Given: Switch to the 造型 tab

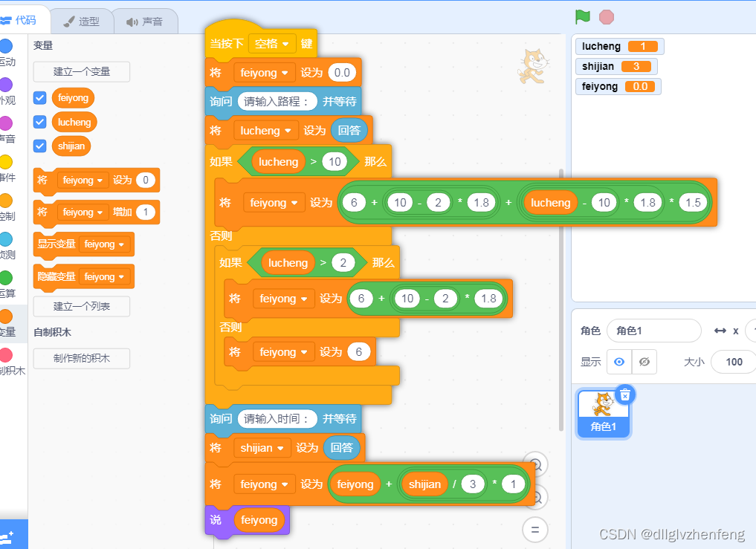Looking at the screenshot, I should coord(82,22).
